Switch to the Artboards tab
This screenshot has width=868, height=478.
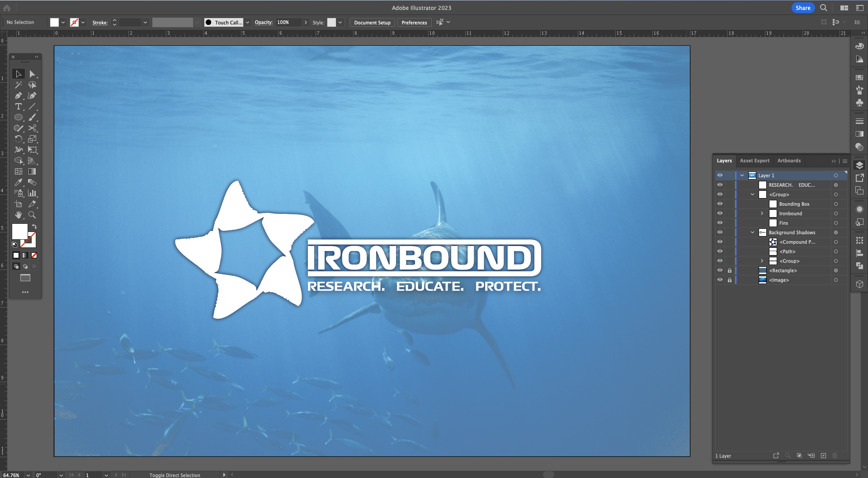tap(789, 161)
